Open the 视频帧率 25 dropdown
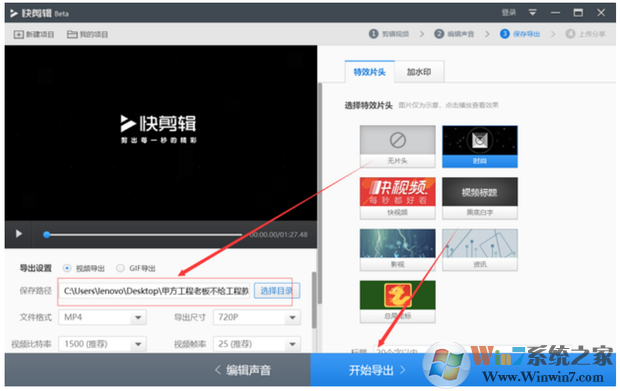This screenshot has height=391, width=620. (257, 344)
